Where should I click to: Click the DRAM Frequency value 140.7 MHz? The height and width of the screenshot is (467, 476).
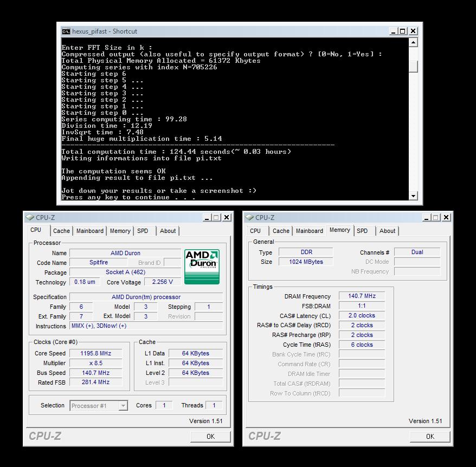point(362,296)
